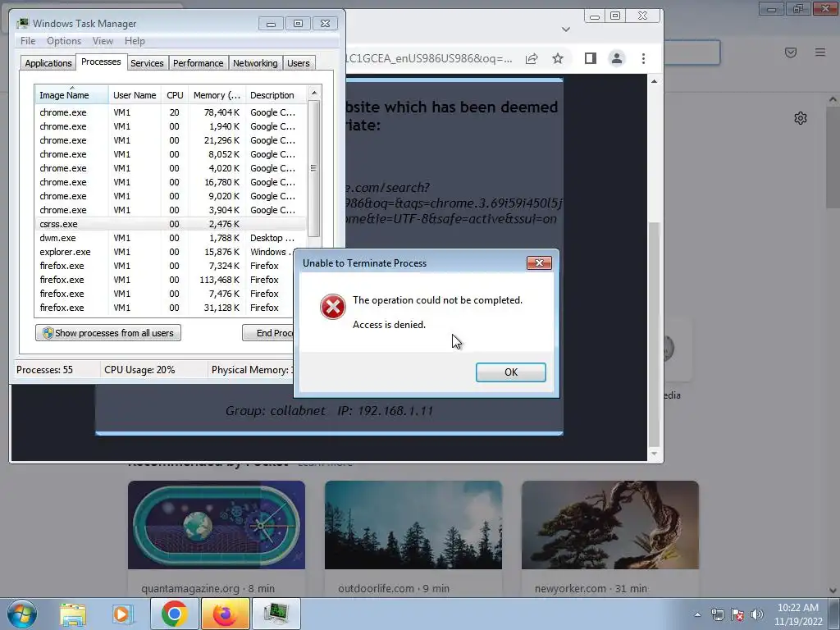The image size is (840, 630).
Task: Select firefox.exe using 31,128 K memory
Action: coord(164,308)
